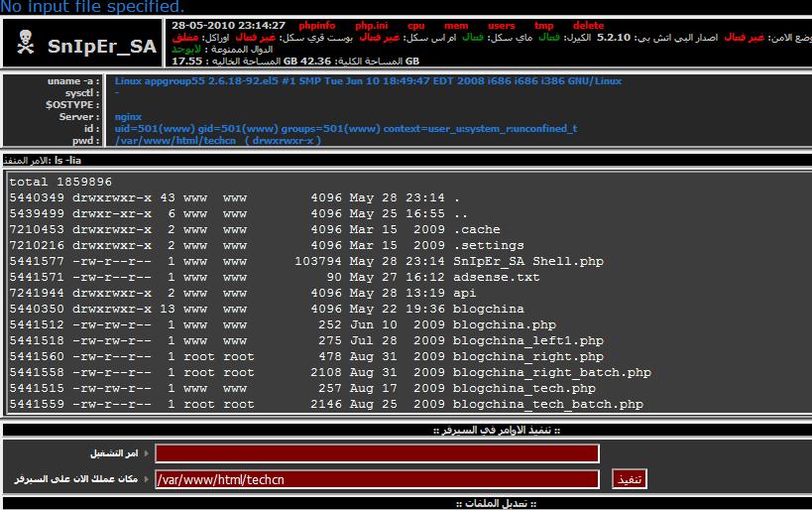The height and width of the screenshot is (510, 812).
Task: Click the mem link in header
Action: pyautogui.click(x=456, y=25)
